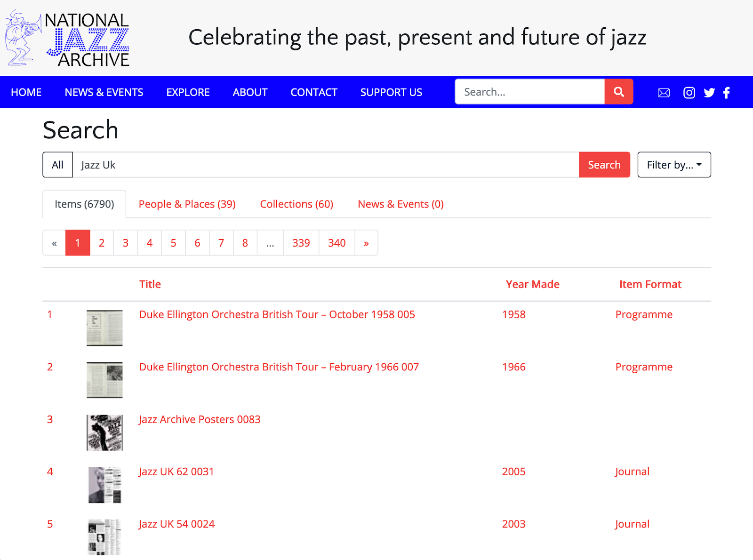753x560 pixels.
Task: Click the red magnifier search icon
Action: (x=619, y=92)
